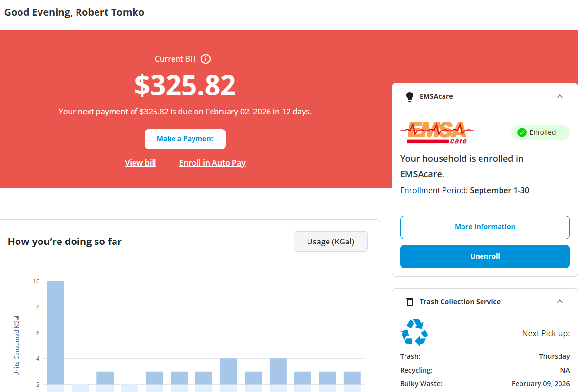
Task: Click the Current Bill info icon
Action: 206,59
